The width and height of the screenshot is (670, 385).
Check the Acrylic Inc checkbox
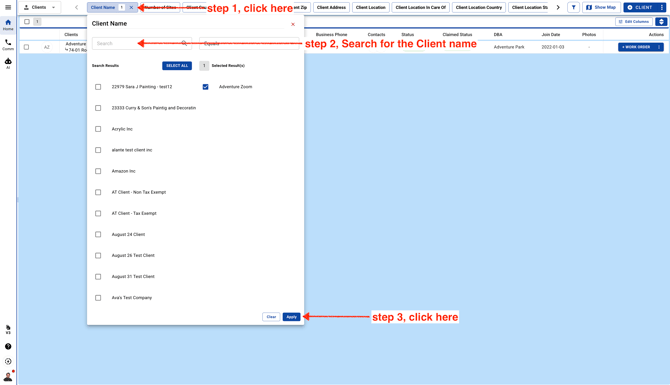click(98, 129)
